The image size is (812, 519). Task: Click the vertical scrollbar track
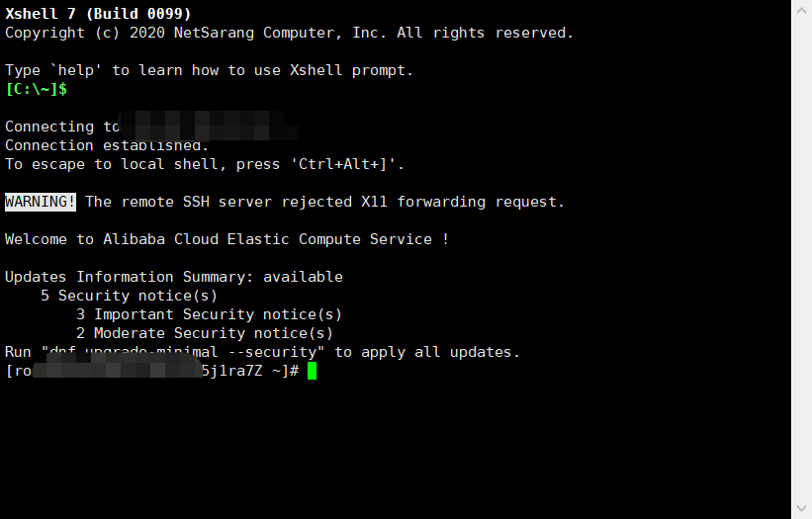[x=801, y=259]
